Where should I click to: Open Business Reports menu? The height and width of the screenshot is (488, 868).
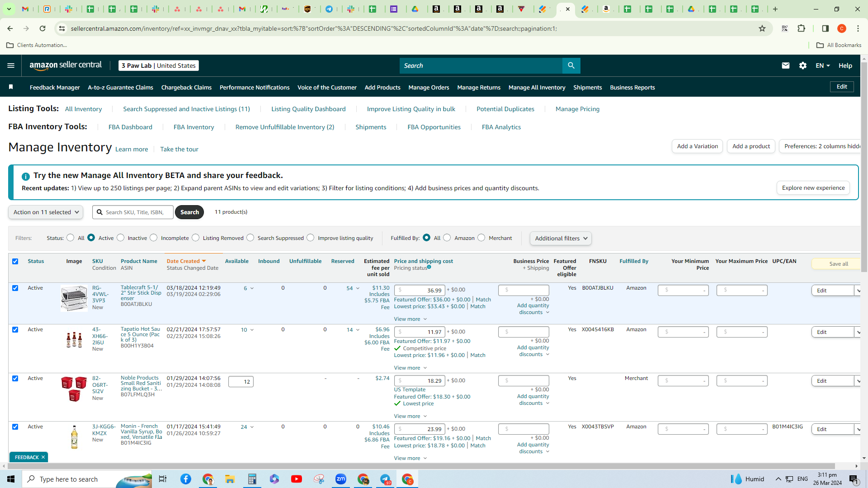pyautogui.click(x=632, y=87)
